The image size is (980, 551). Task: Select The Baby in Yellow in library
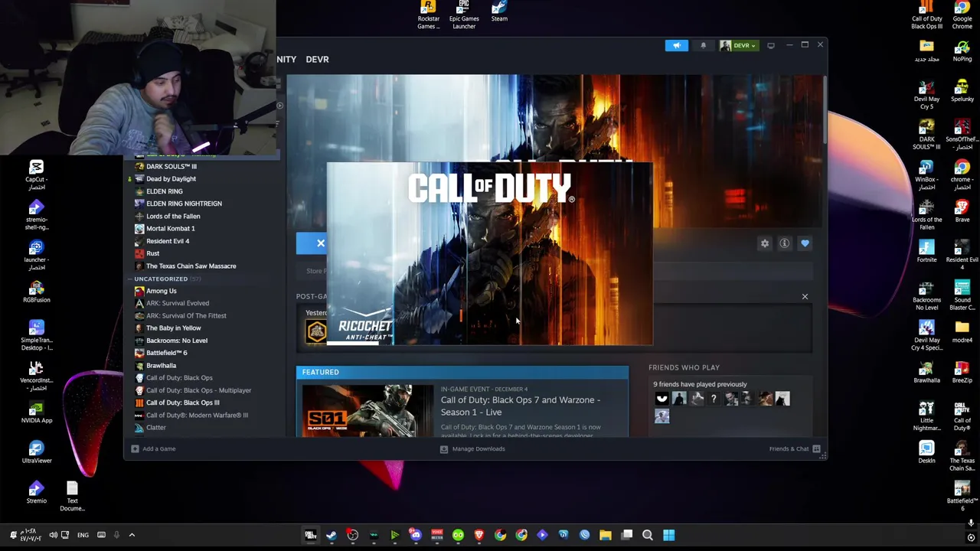173,328
